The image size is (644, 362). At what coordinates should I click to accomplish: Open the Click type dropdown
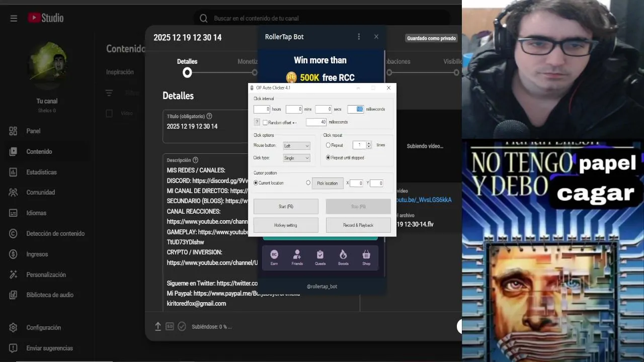[296, 158]
